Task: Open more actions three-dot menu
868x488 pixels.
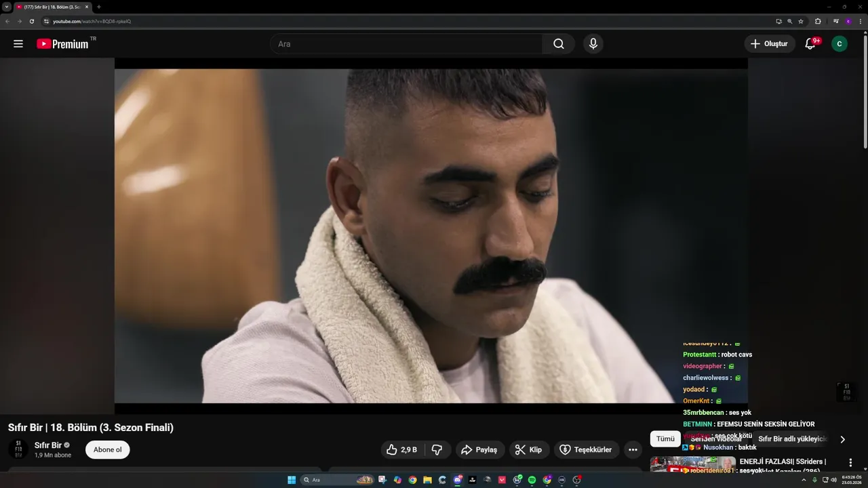Action: click(x=633, y=449)
